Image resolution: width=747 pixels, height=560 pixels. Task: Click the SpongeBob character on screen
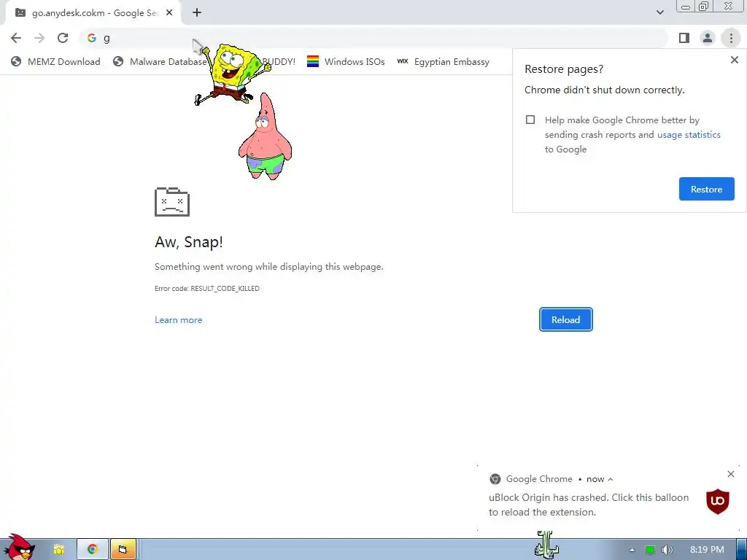pos(233,74)
